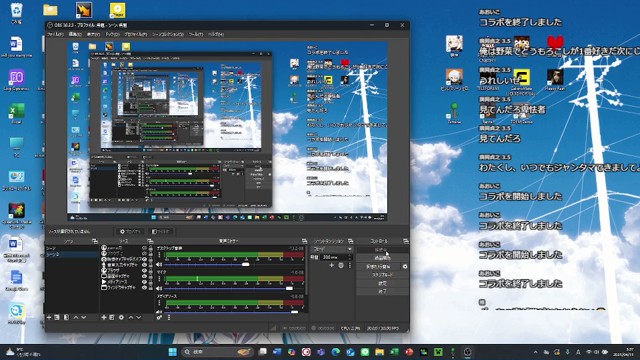Click the Start Recording button

382,258
